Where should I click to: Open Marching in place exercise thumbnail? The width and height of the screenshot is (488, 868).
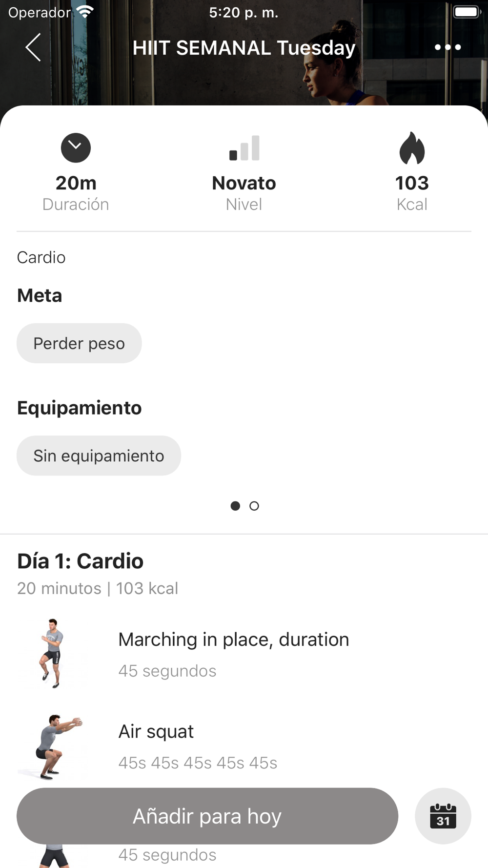coord(53,654)
